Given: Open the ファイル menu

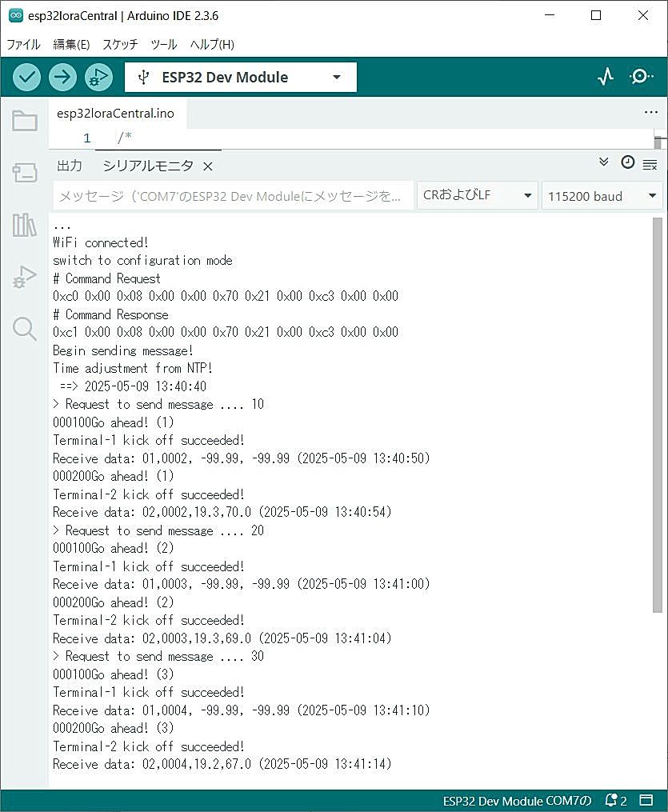Looking at the screenshot, I should 23,45.
